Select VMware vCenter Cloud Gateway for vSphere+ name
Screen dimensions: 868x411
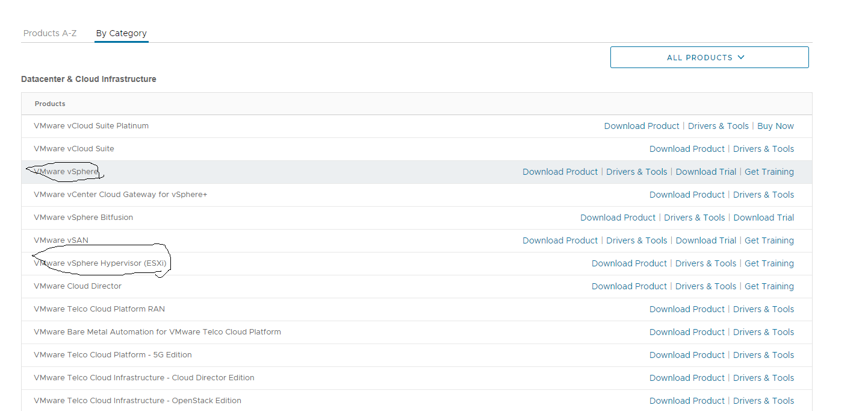[x=120, y=195]
